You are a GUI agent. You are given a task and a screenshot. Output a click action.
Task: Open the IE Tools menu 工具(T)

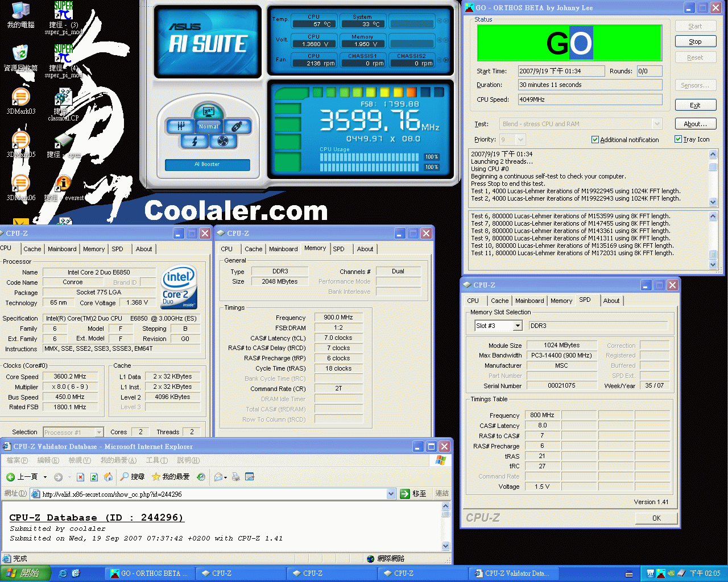click(156, 460)
